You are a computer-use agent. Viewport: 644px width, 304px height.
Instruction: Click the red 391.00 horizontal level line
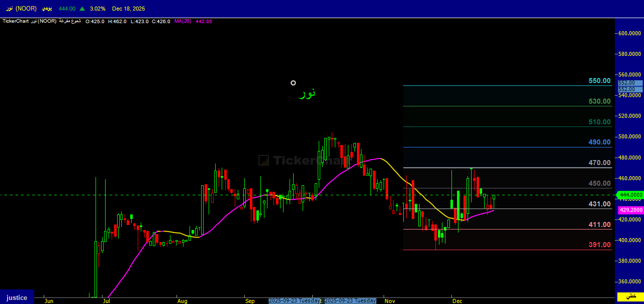tap(503, 250)
